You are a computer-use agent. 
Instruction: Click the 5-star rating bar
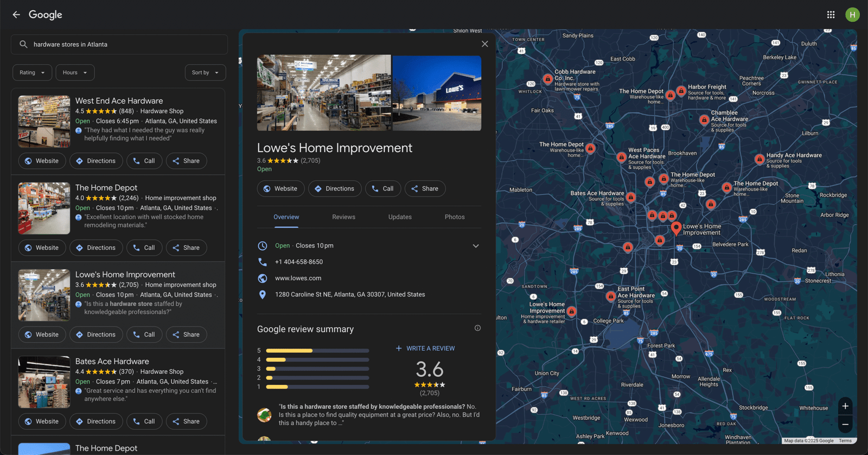pyautogui.click(x=317, y=351)
